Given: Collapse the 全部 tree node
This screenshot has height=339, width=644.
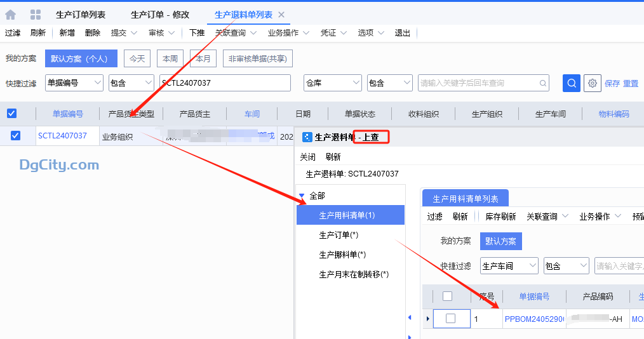Looking at the screenshot, I should tap(302, 196).
